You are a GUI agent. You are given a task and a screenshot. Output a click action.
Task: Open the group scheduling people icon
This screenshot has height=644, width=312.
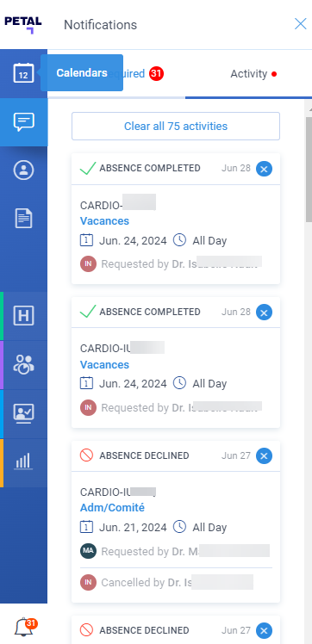click(23, 364)
